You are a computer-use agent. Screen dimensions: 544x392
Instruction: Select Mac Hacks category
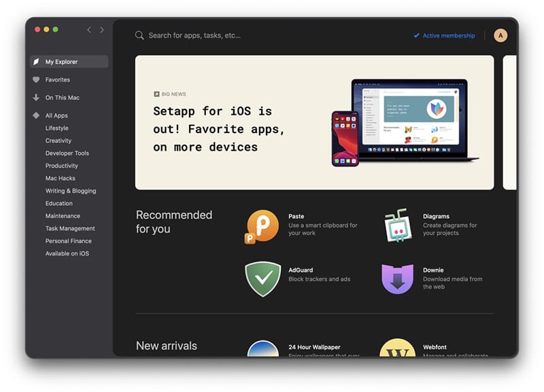click(x=61, y=178)
